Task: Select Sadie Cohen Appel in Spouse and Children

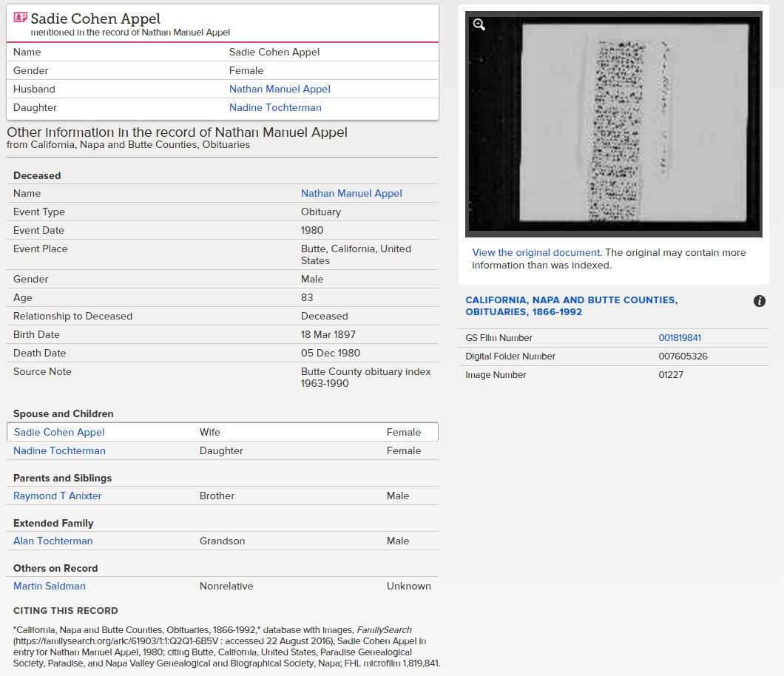Action: click(59, 433)
